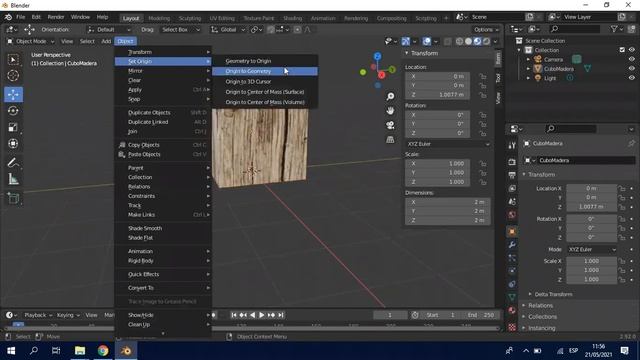This screenshot has height=360, width=640.
Task: Play the animation forward
Action: coord(262,315)
